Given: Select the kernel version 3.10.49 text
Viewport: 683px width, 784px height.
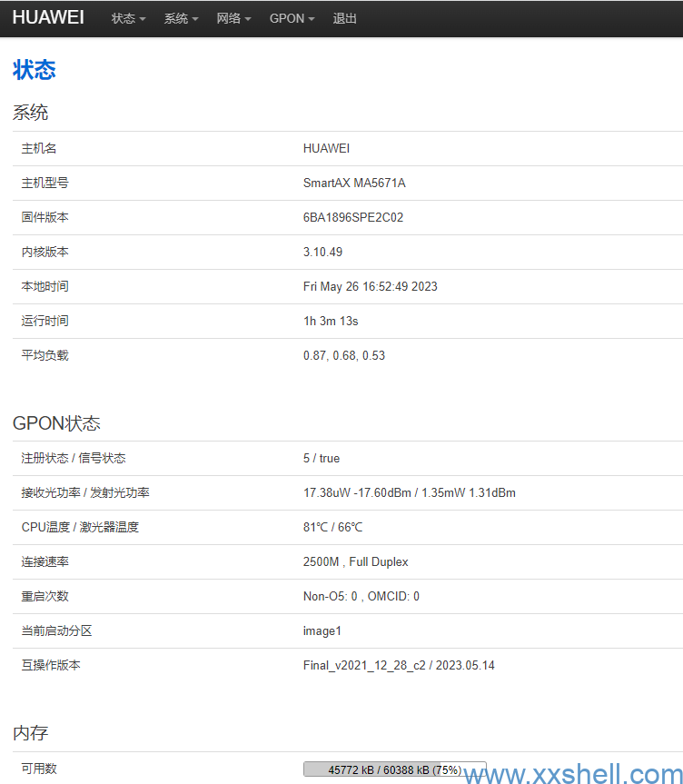Looking at the screenshot, I should tap(322, 252).
